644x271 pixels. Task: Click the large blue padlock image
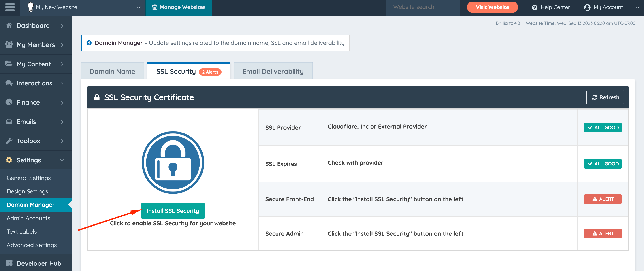(x=173, y=162)
